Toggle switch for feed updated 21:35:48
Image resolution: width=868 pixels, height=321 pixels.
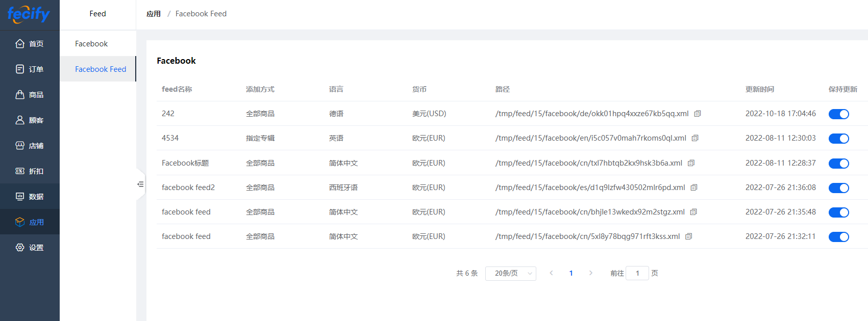click(x=839, y=212)
